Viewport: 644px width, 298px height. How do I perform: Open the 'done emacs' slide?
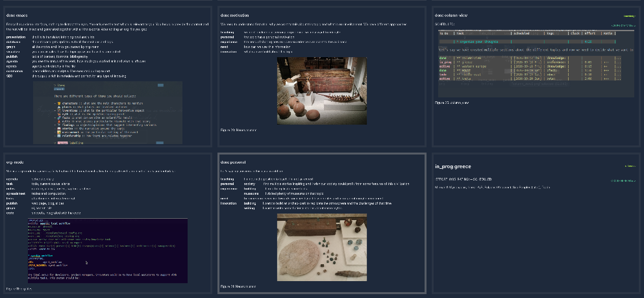(108, 77)
